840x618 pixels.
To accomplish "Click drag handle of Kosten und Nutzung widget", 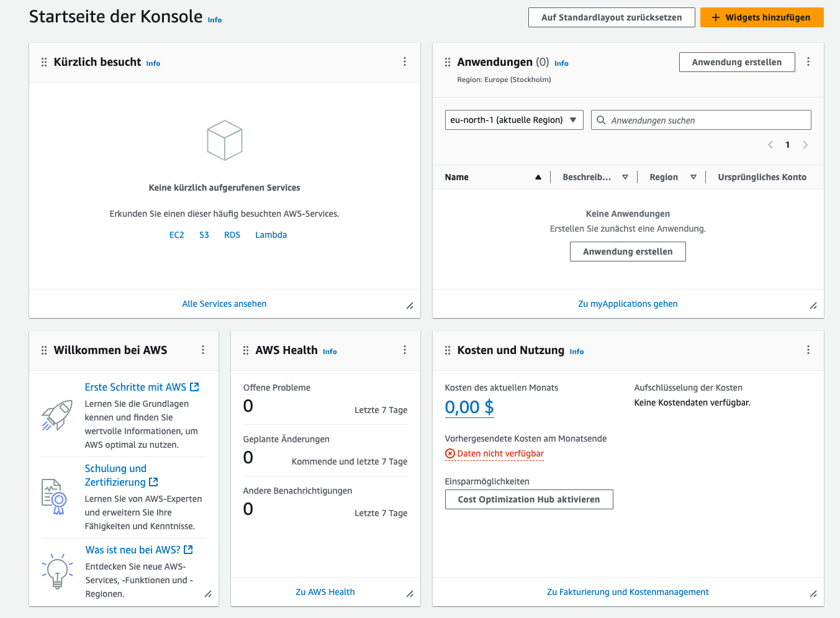I will 448,350.
